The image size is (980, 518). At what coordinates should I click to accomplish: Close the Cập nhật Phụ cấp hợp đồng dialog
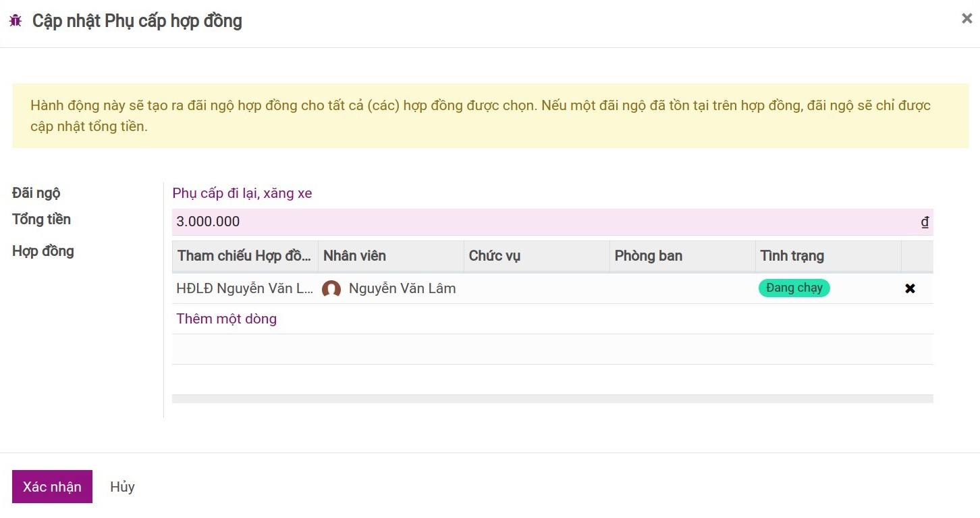coord(967,19)
